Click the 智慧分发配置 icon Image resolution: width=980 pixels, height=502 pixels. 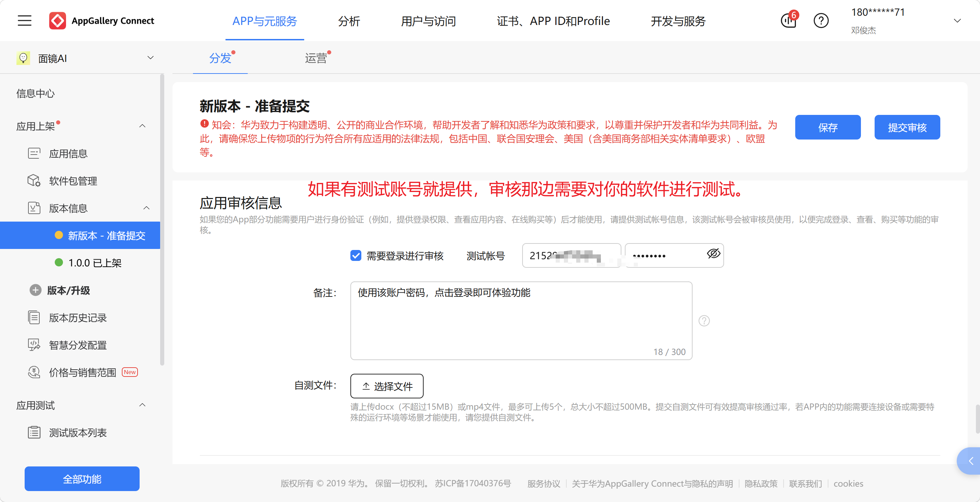pos(34,345)
